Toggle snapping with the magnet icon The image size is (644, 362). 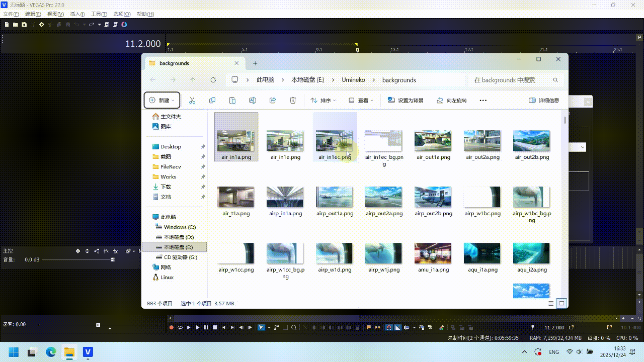pyautogui.click(x=388, y=326)
